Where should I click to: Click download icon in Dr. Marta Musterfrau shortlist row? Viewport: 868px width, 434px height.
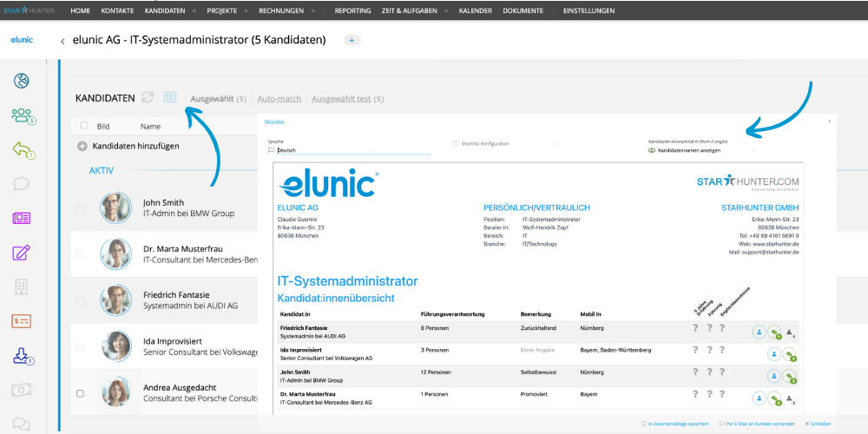pos(790,398)
